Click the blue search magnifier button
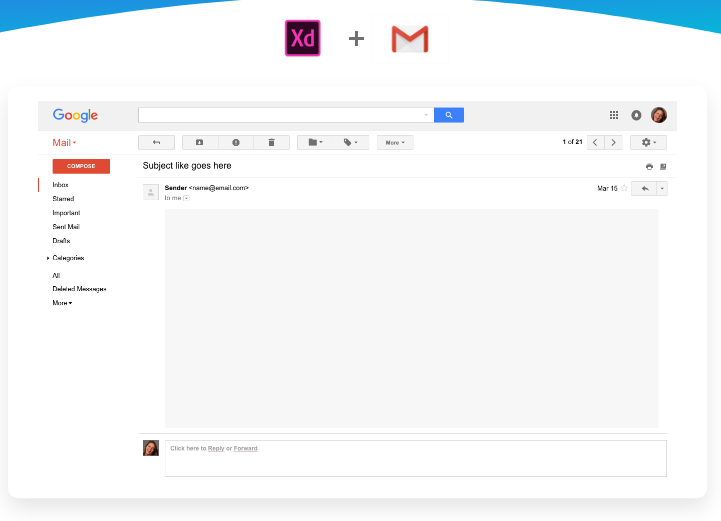 (449, 115)
